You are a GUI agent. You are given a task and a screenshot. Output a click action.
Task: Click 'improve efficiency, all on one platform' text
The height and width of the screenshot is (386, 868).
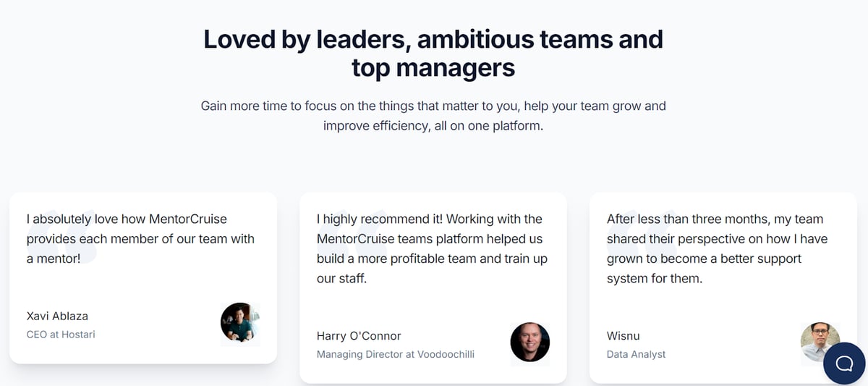click(433, 125)
